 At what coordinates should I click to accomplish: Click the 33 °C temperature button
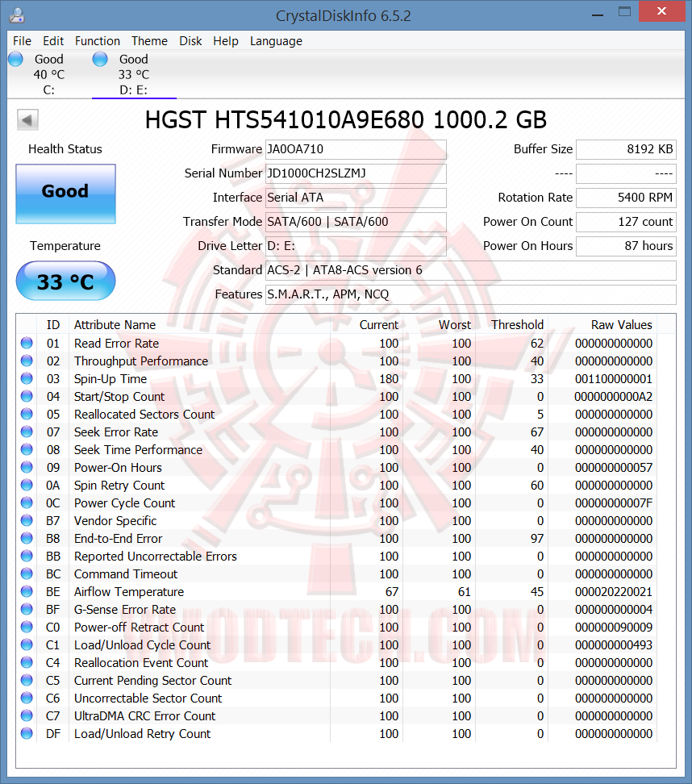[x=65, y=281]
